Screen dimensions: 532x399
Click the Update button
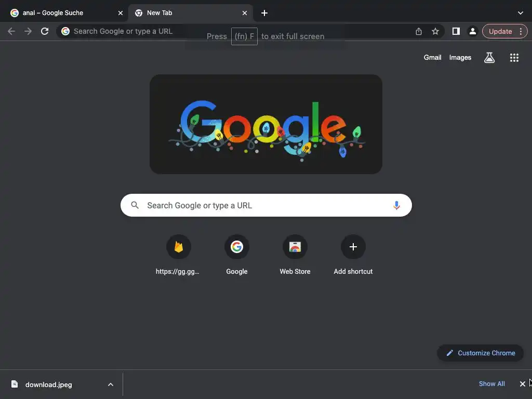tap(500, 31)
